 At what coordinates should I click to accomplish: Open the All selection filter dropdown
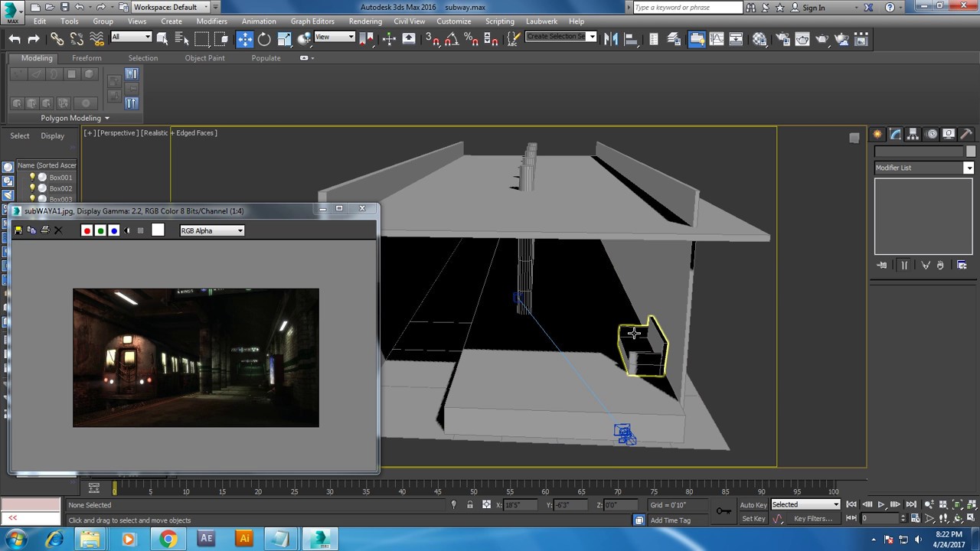point(131,37)
